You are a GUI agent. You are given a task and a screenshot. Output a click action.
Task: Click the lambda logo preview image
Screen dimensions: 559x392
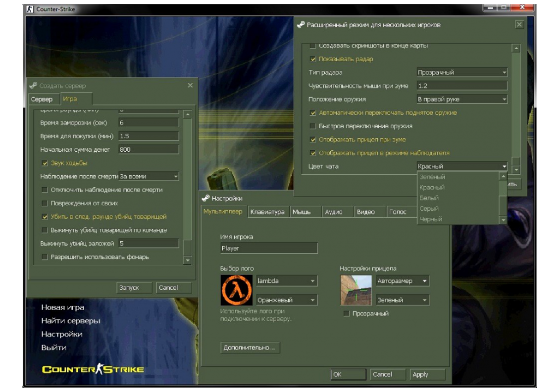236,290
